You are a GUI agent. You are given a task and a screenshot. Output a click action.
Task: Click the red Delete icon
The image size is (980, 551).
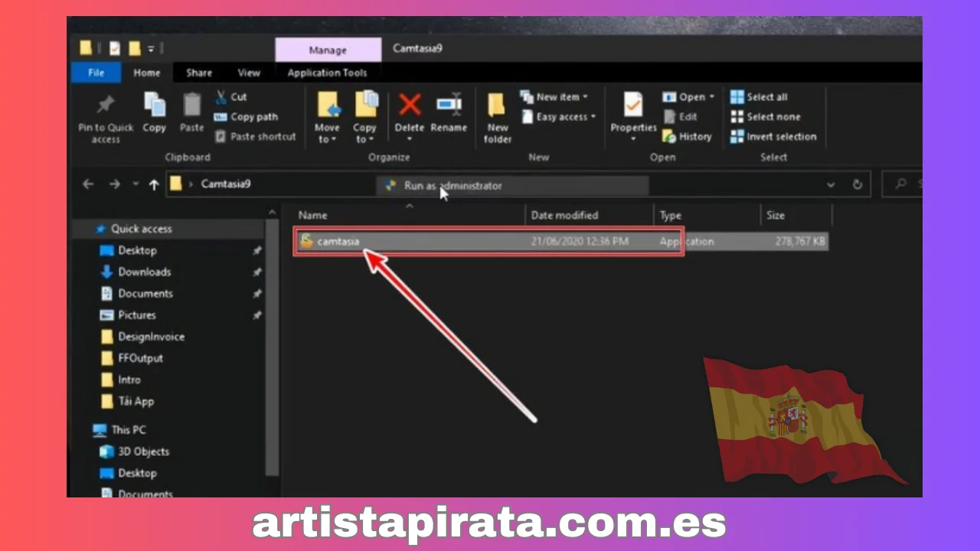click(x=410, y=105)
